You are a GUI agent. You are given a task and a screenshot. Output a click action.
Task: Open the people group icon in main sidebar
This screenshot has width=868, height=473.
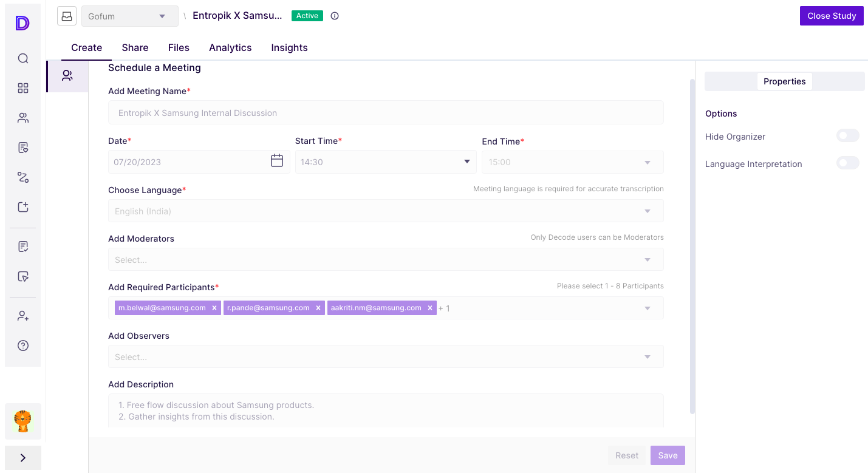pos(23,118)
